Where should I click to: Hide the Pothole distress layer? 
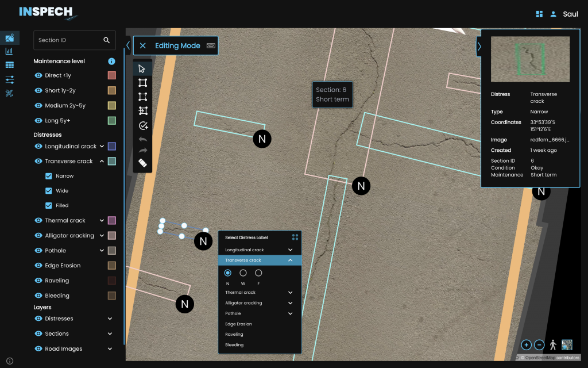point(38,251)
